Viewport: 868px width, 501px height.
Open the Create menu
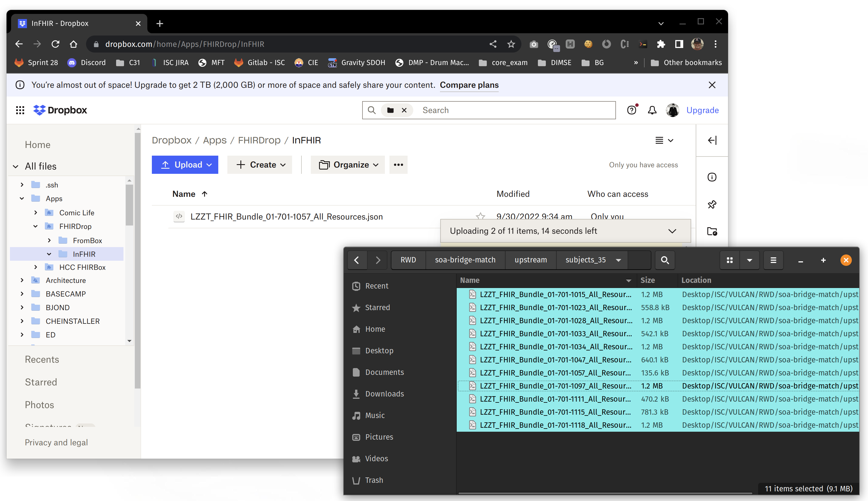[x=260, y=165]
